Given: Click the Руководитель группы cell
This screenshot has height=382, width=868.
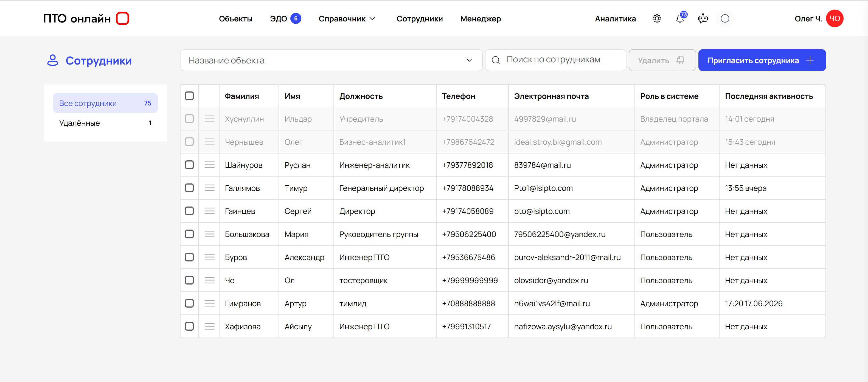Looking at the screenshot, I should pyautogui.click(x=378, y=234).
